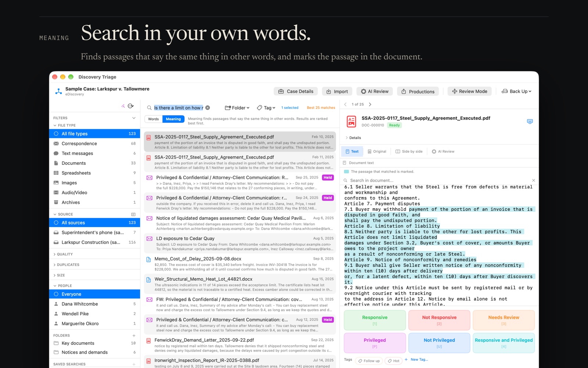Image resolution: width=588 pixels, height=368 pixels.
Task: Switch to the Original tab
Action: coord(377,151)
